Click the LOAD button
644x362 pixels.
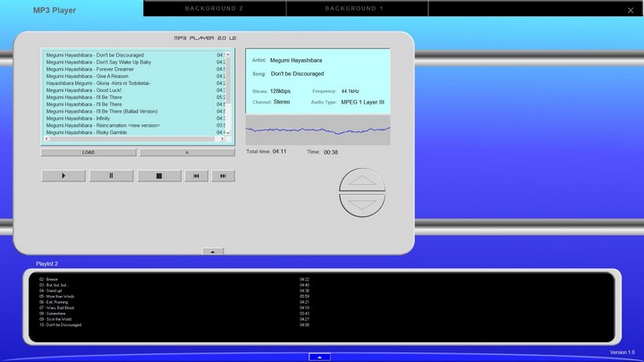click(89, 152)
